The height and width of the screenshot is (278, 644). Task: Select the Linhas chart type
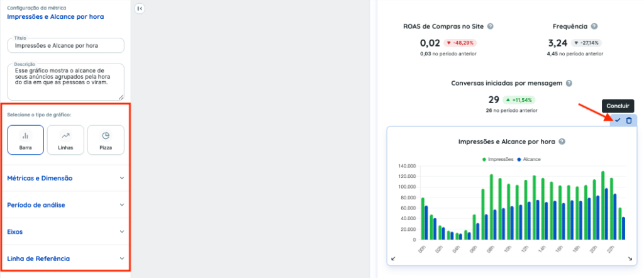pyautogui.click(x=65, y=140)
